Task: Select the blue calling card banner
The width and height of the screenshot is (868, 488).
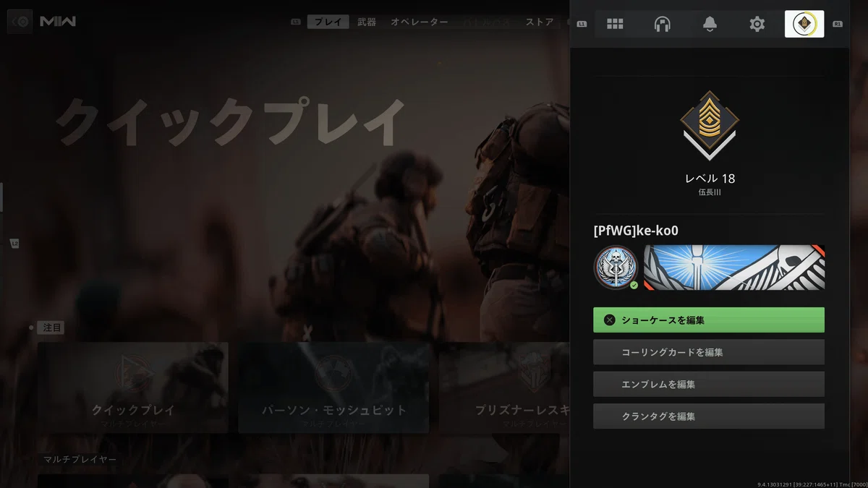Action: pos(734,267)
